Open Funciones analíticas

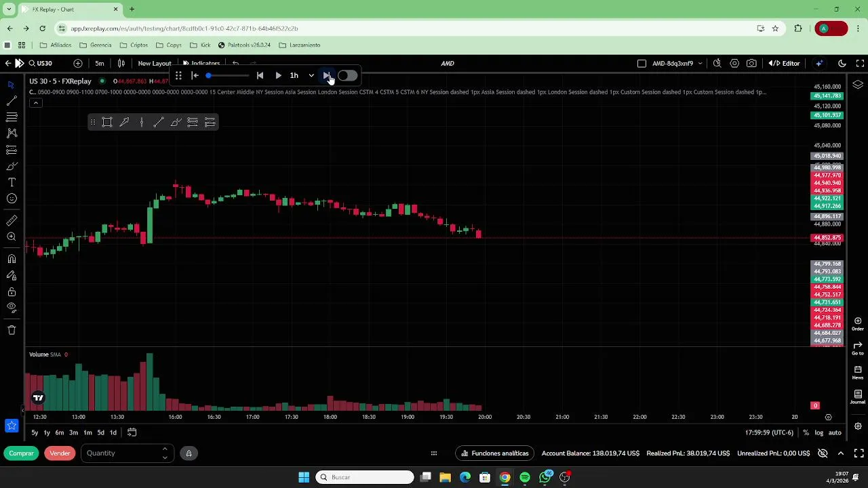tap(495, 453)
